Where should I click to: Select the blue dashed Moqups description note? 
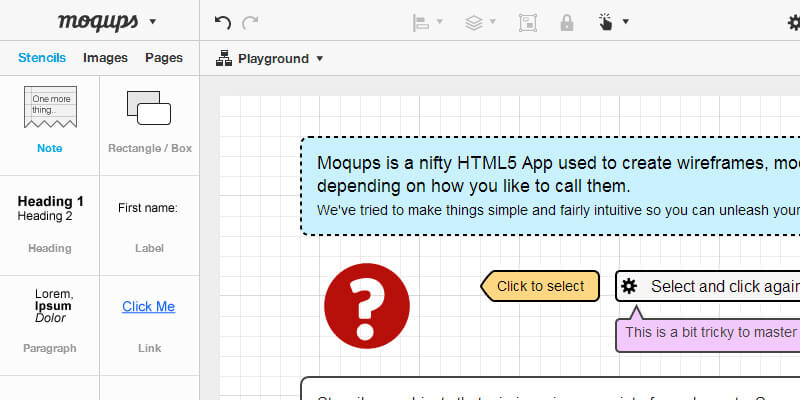(551, 186)
